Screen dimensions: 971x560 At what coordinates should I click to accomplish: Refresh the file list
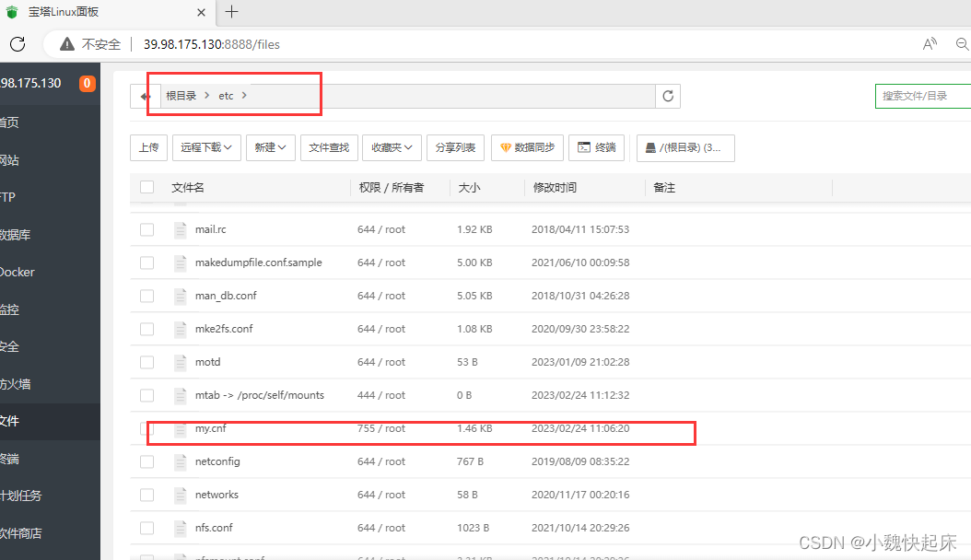668,96
